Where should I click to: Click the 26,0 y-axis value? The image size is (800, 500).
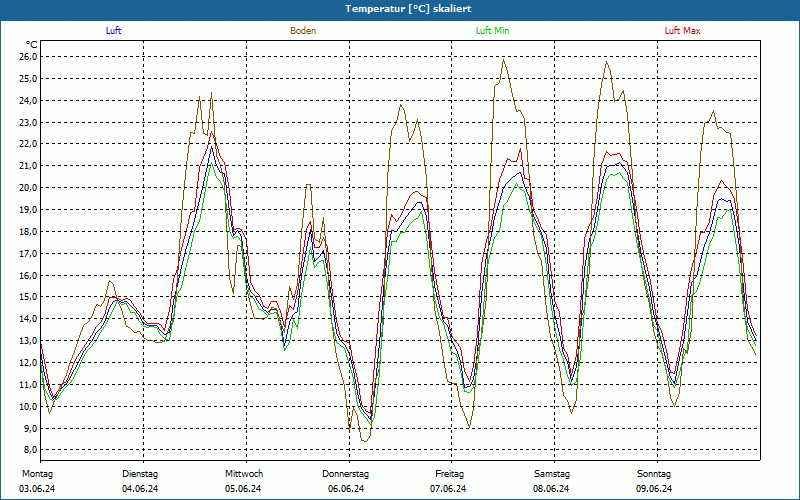click(28, 57)
